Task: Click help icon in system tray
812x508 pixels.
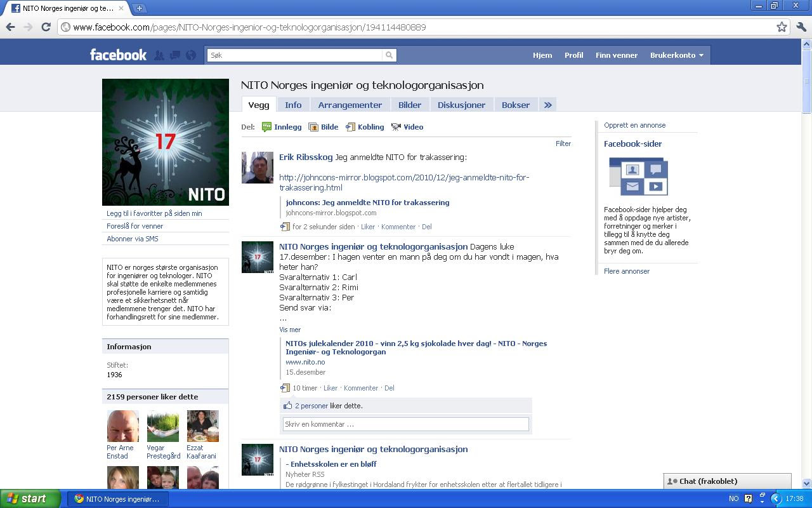Action: coord(748,498)
